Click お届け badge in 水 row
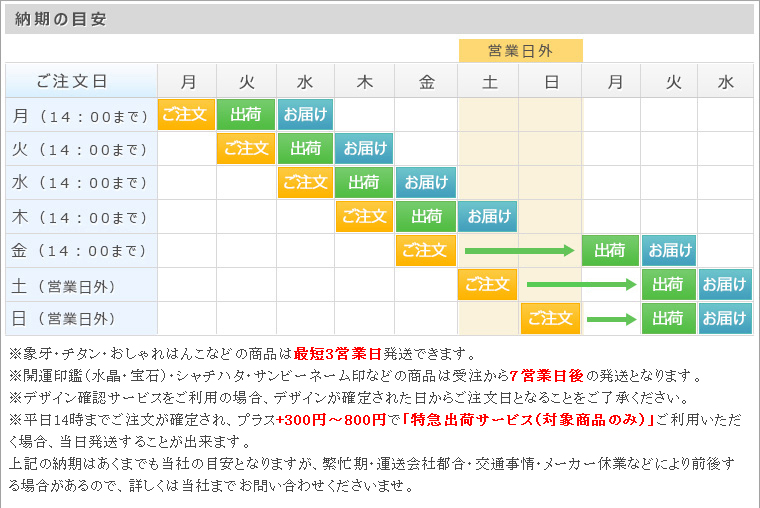 (x=426, y=182)
